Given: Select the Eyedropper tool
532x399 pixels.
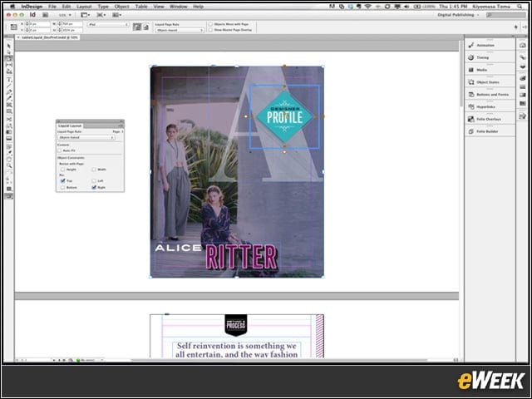Looking at the screenshot, I should click(9, 153).
